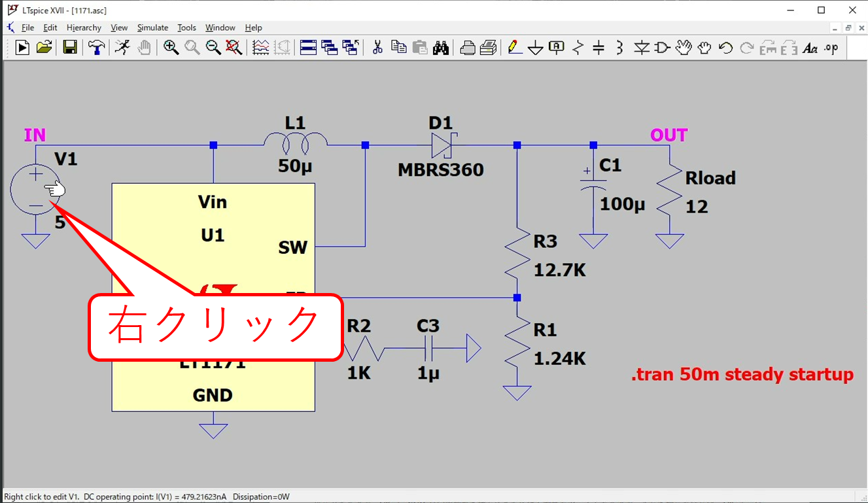This screenshot has width=868, height=503.
Task: Click the Paste clipboard icon
Action: (420, 47)
